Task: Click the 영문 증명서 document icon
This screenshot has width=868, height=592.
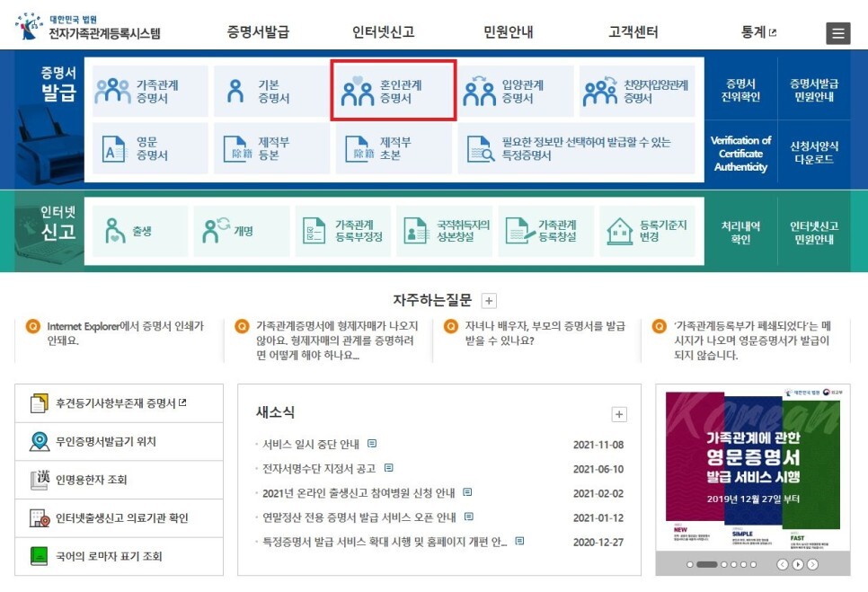Action: tap(114, 148)
